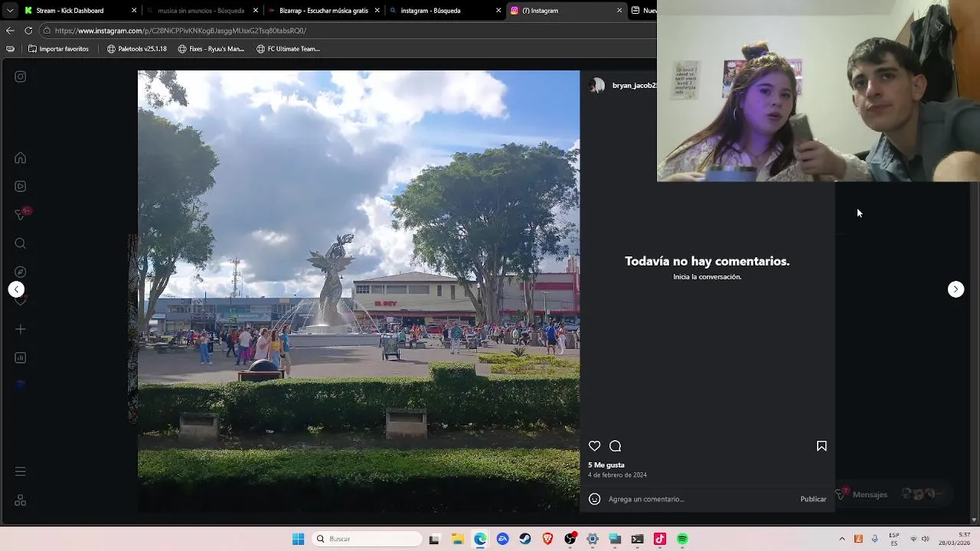Viewport: 980px width, 551px height.
Task: Click the Create plus icon in the sidebar
Action: [x=21, y=329]
